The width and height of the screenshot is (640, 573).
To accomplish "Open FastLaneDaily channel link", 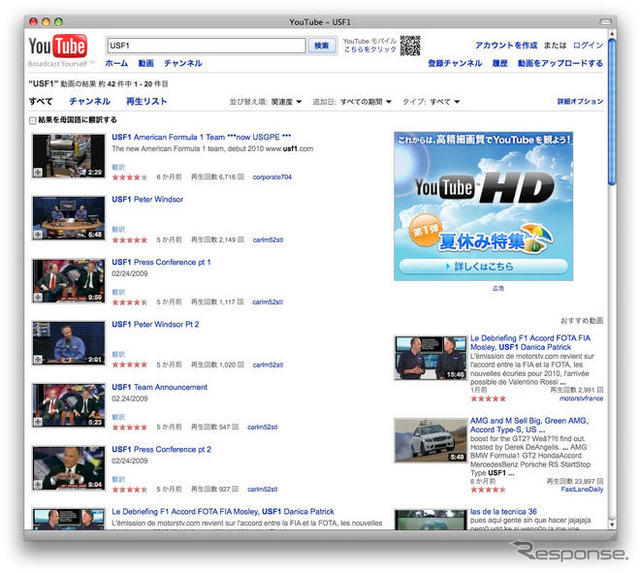I will coord(582,489).
